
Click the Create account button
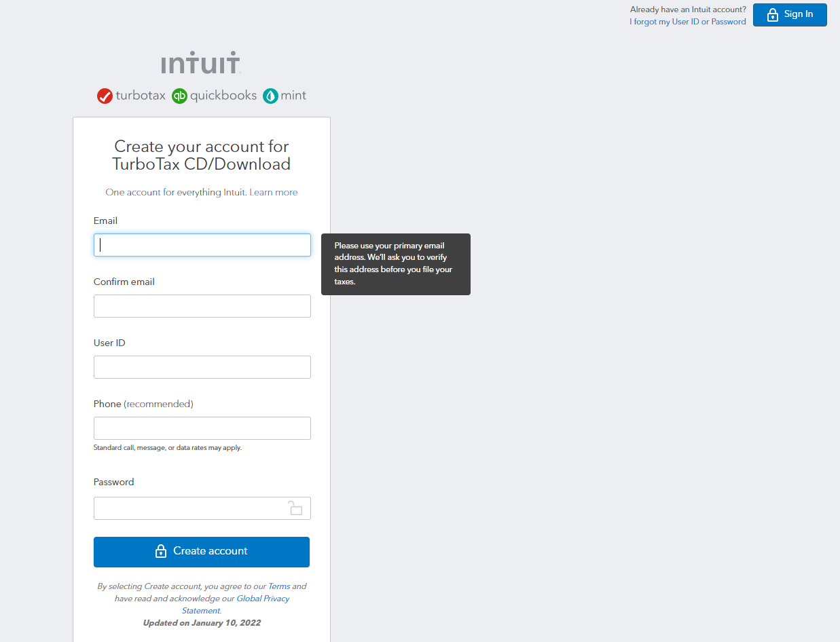pos(202,552)
